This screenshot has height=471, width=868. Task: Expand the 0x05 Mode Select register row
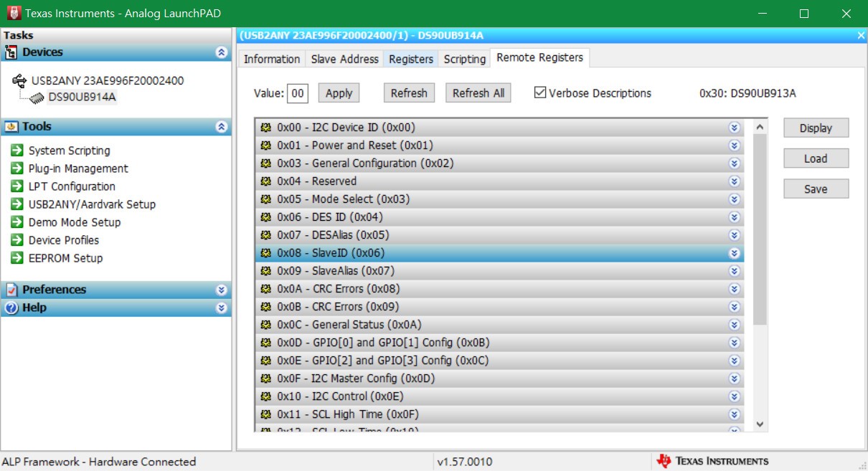734,199
